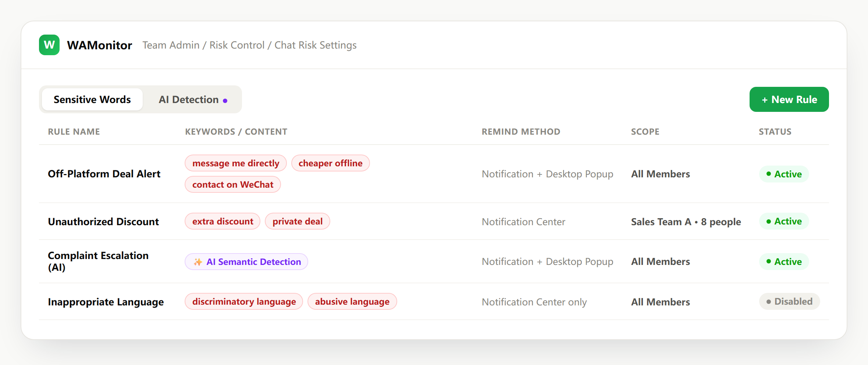Click the AI Semantic Detection sparkle icon

pos(198,262)
